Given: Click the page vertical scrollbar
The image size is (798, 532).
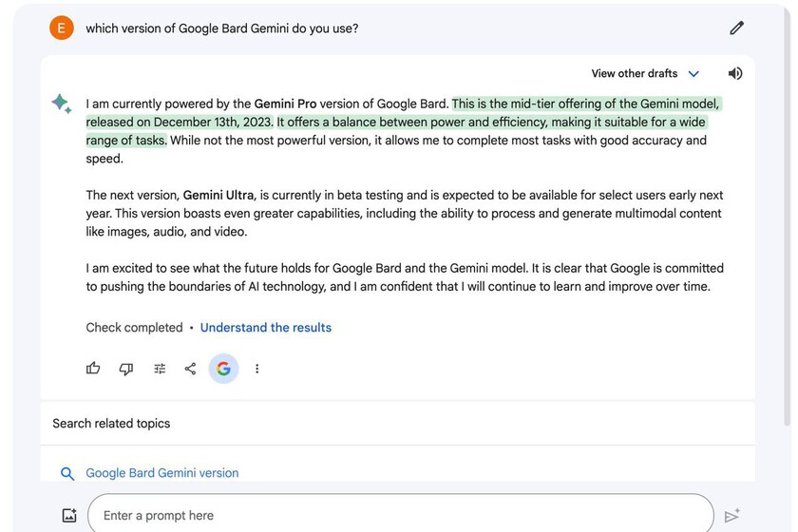Looking at the screenshot, I should point(787,217).
